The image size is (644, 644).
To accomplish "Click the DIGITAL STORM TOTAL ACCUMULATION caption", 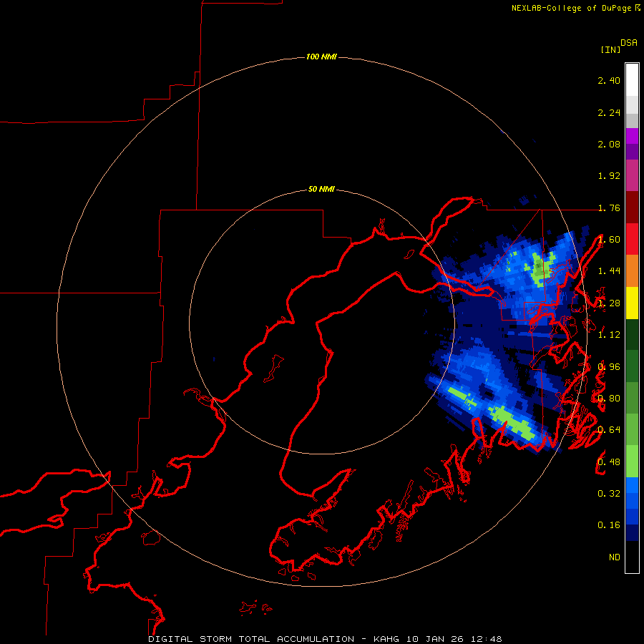I will pyautogui.click(x=251, y=639).
